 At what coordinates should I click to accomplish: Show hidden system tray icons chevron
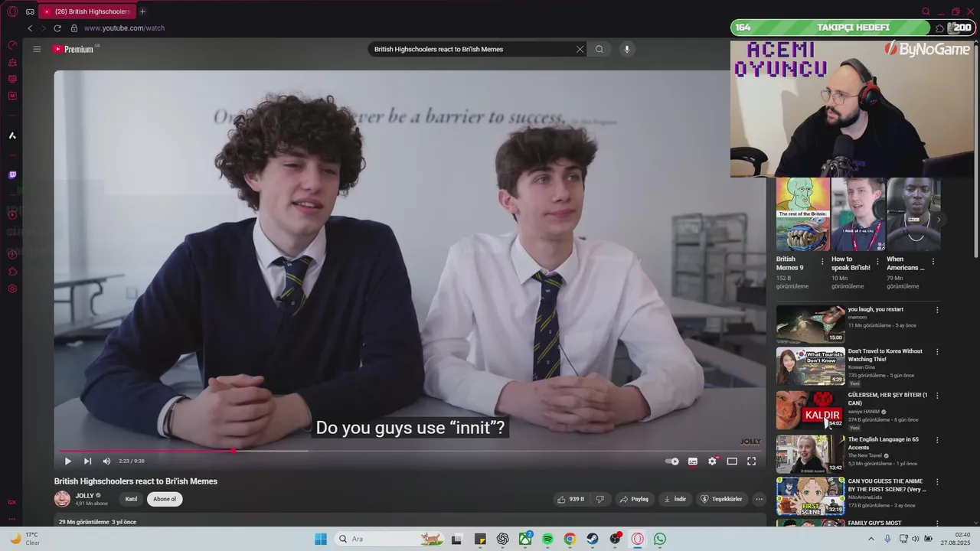click(x=871, y=539)
